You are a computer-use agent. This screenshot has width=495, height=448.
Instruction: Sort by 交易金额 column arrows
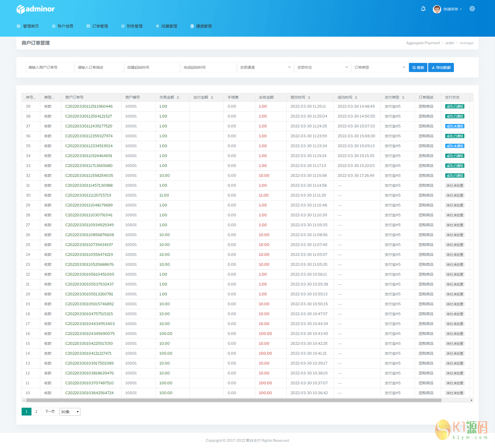(x=178, y=98)
